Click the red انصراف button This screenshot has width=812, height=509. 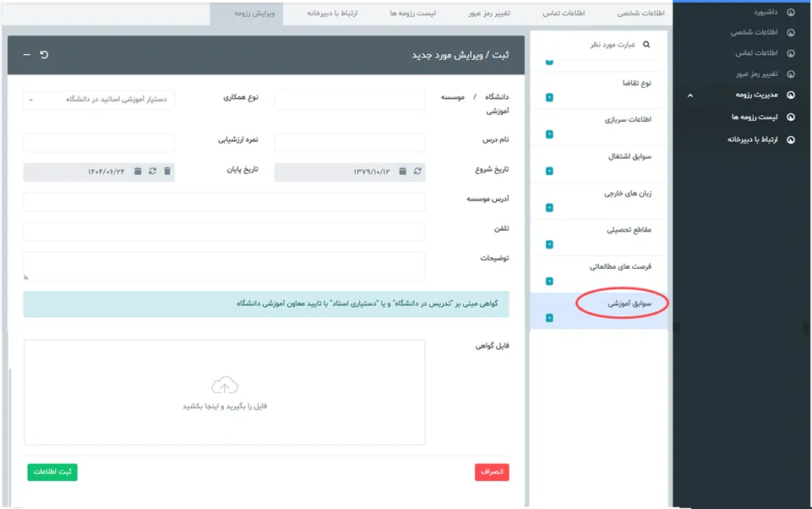click(x=492, y=472)
